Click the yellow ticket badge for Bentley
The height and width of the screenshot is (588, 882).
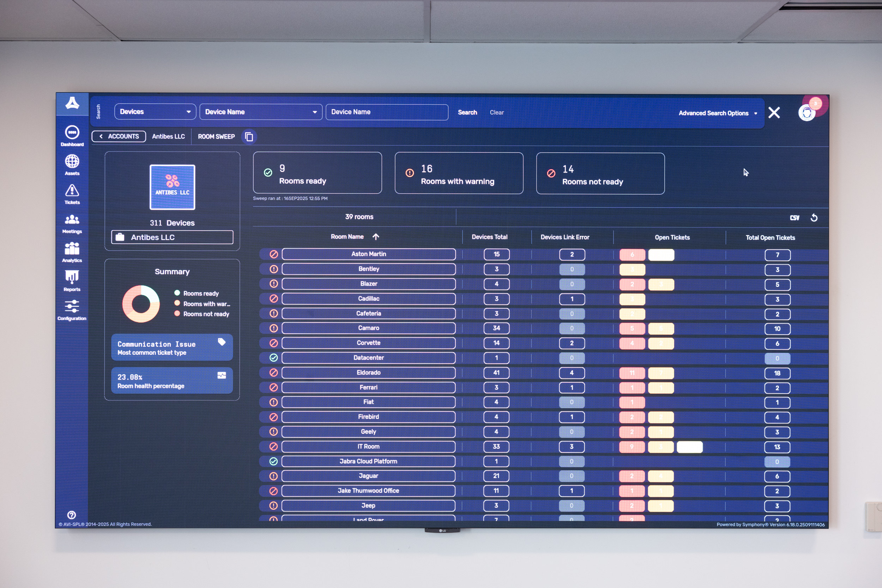[632, 269]
